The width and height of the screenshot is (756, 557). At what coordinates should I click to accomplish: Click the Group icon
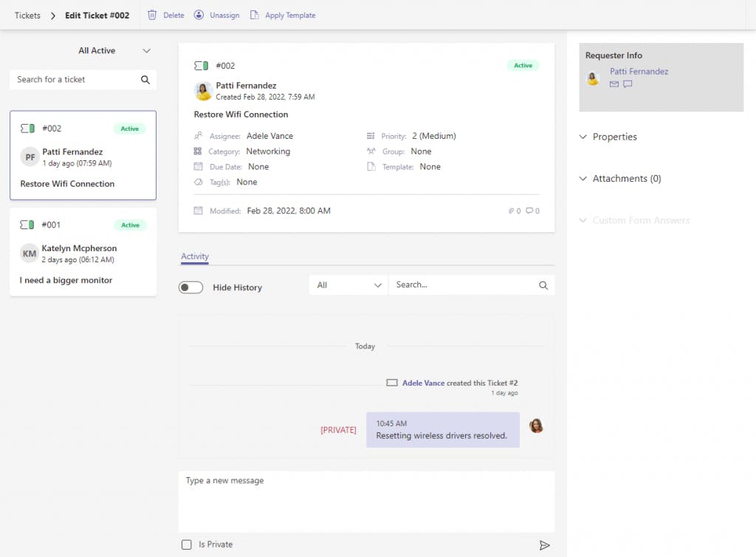371,151
